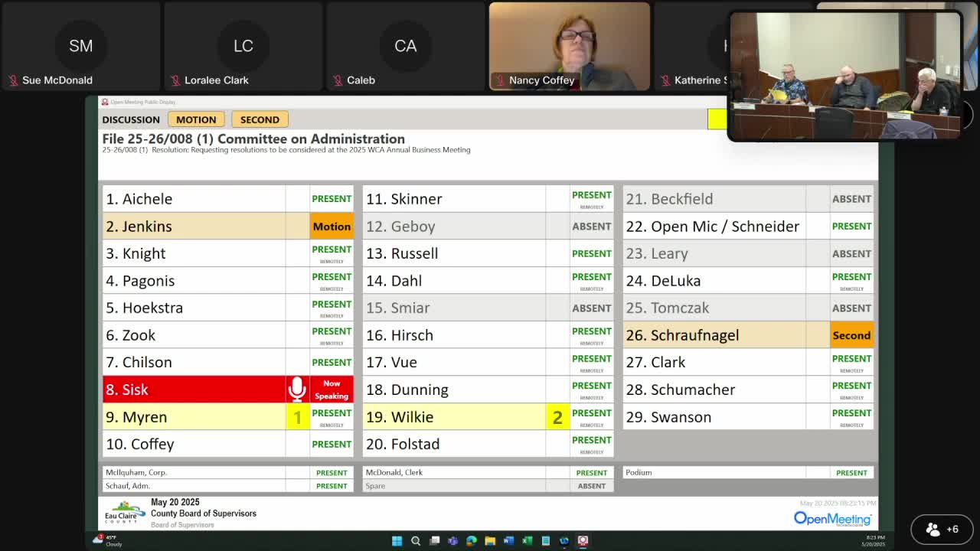Click the '3. Knight' row
980x551 pixels.
point(228,253)
